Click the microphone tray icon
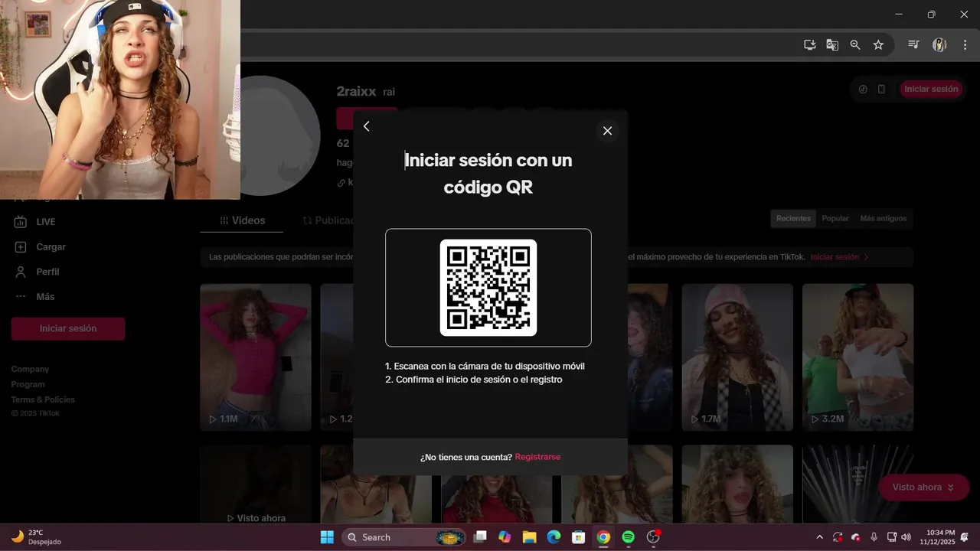The image size is (980, 551). [x=874, y=537]
